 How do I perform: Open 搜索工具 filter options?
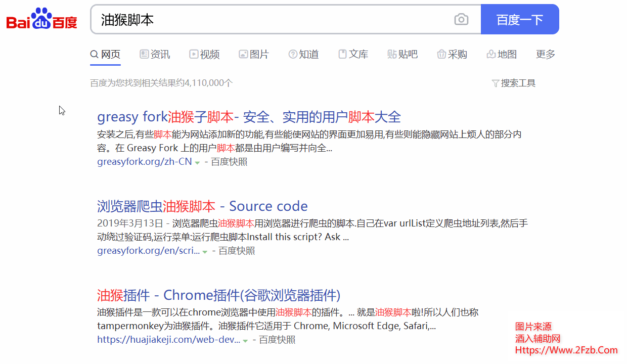point(514,83)
